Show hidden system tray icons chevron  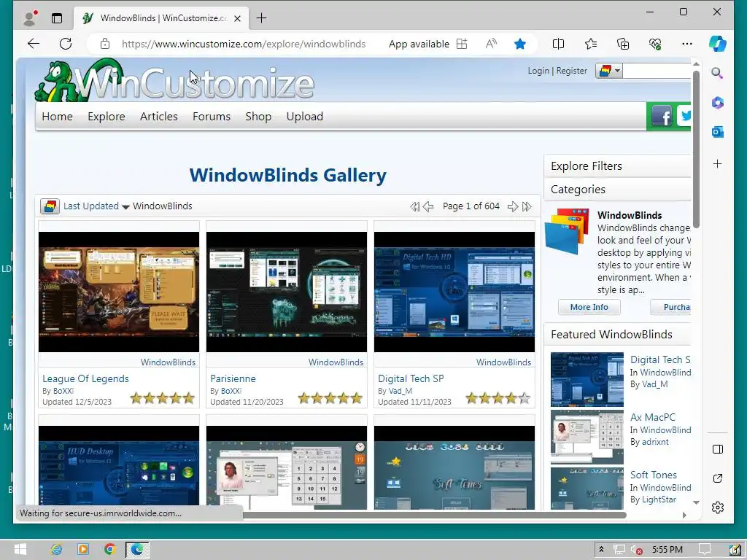coord(601,550)
